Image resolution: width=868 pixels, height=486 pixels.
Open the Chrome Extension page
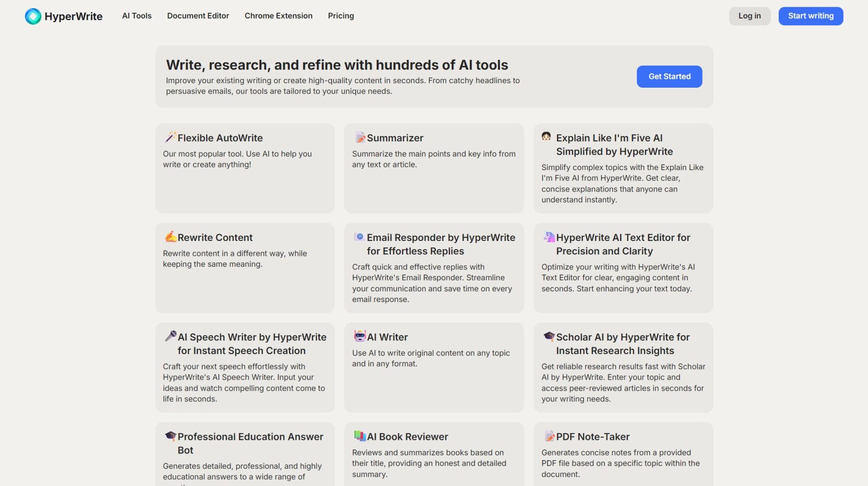278,16
